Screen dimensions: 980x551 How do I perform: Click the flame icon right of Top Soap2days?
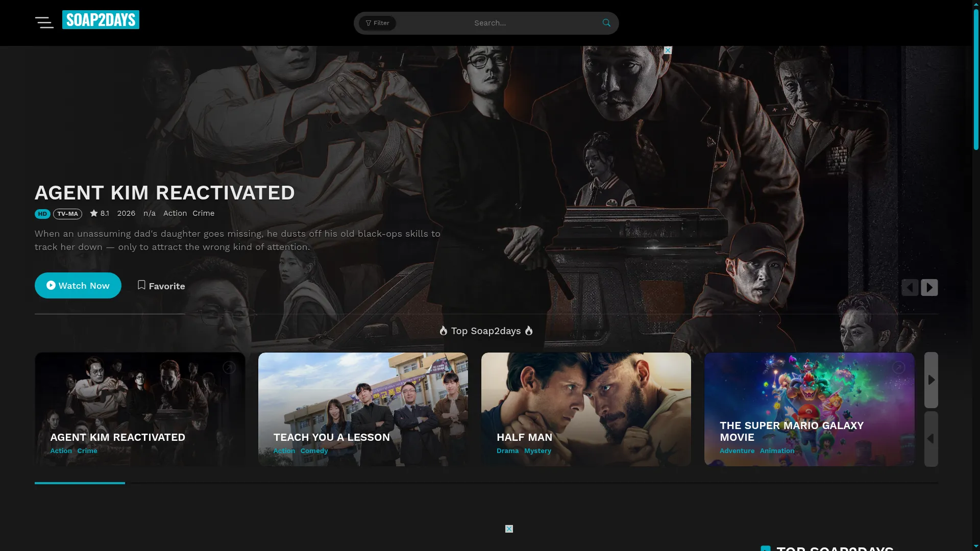(x=529, y=331)
